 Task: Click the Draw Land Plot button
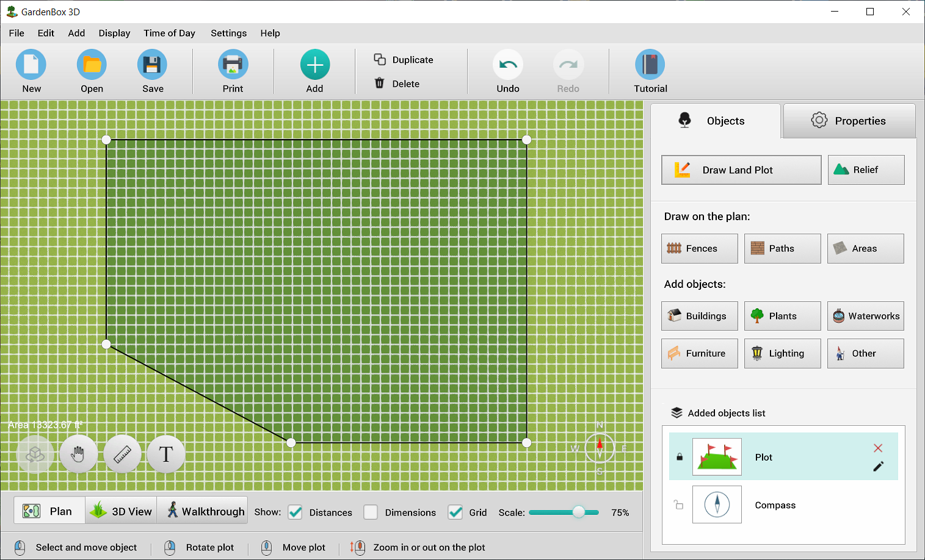coord(741,170)
